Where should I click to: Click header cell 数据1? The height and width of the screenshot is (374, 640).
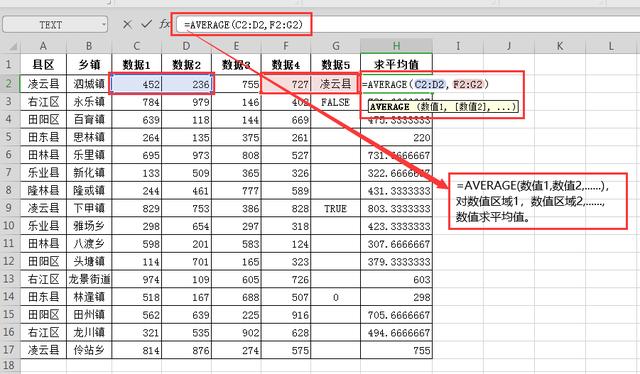(137, 64)
